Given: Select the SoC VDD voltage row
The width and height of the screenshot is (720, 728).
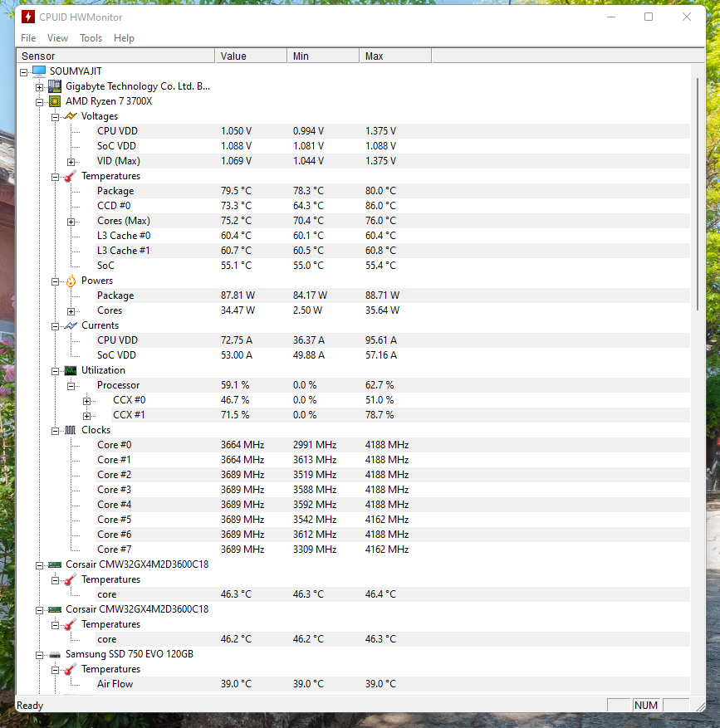Looking at the screenshot, I should point(393,146).
